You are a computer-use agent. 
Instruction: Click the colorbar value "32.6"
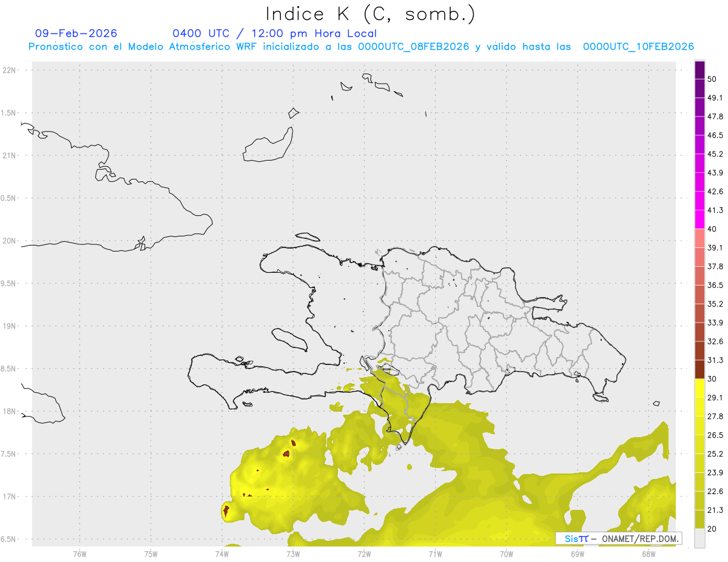click(715, 341)
